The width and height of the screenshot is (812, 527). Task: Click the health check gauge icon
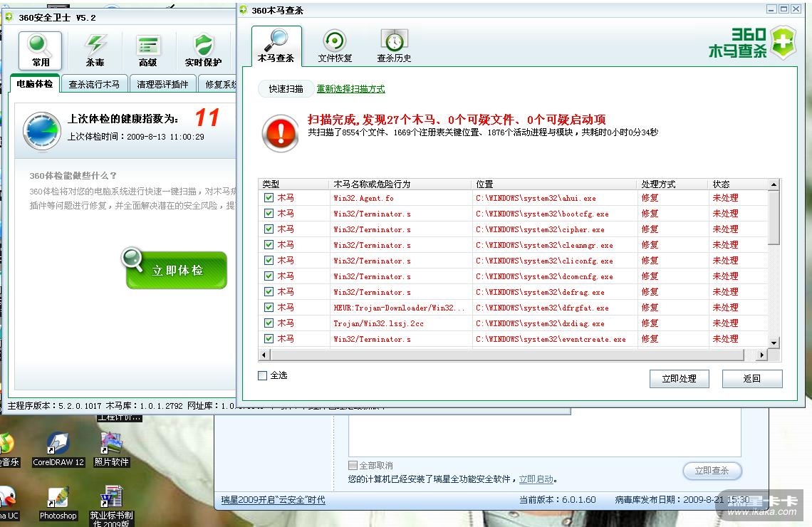pyautogui.click(x=41, y=130)
